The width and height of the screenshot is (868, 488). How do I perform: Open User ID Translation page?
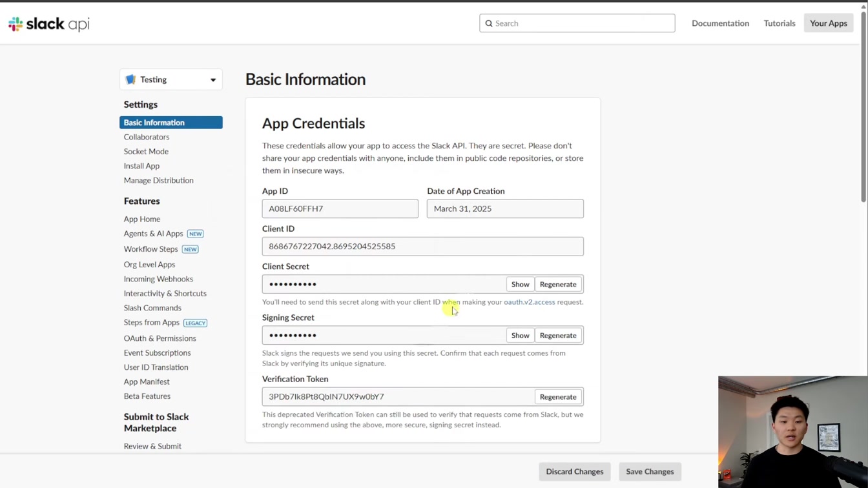(x=156, y=367)
